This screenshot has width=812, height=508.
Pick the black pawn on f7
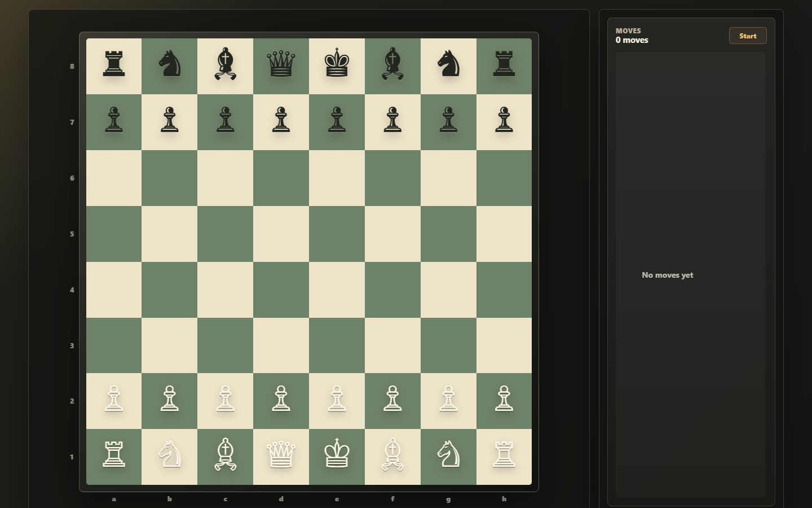pos(392,122)
